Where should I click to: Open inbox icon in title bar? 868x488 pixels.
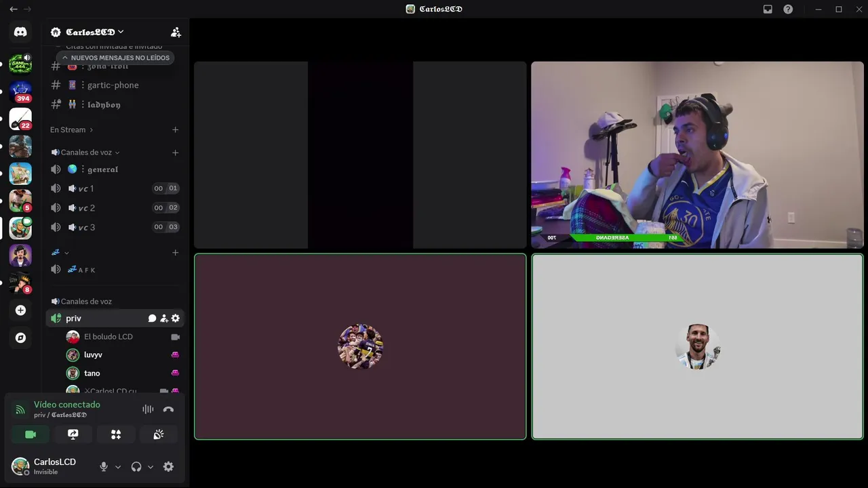(x=768, y=9)
